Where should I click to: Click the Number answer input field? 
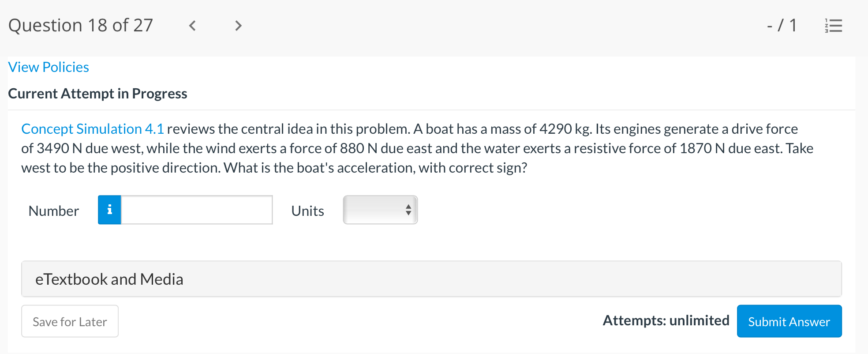point(197,210)
